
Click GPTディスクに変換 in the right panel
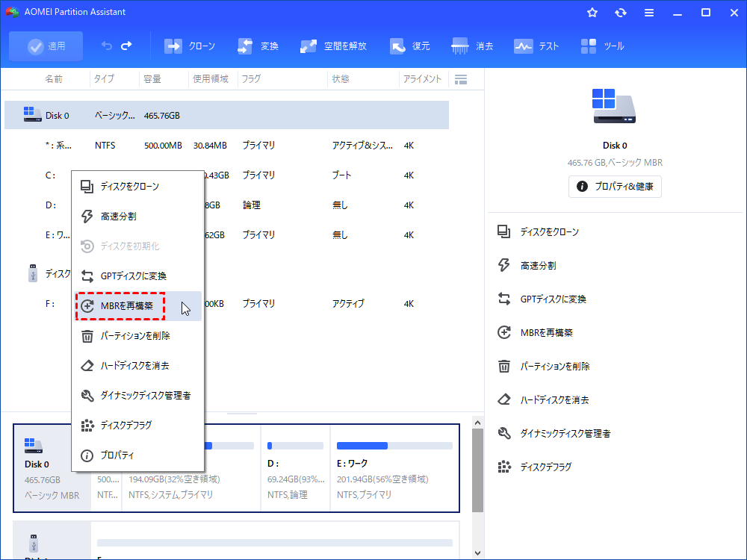point(542,299)
